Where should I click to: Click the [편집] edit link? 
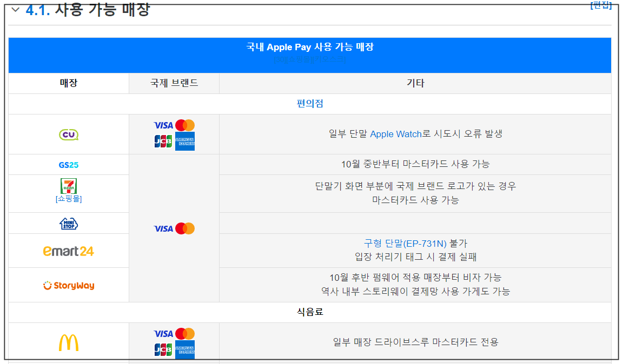pyautogui.click(x=601, y=5)
